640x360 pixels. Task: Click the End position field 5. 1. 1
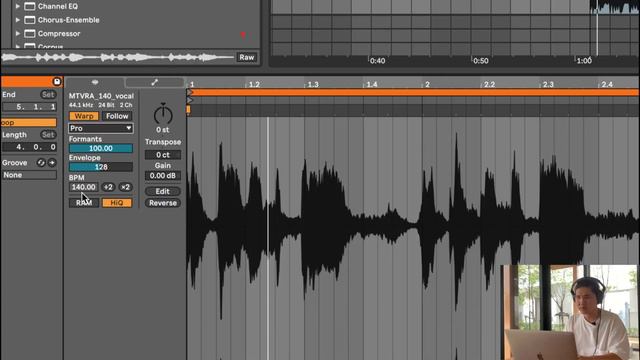29,107
